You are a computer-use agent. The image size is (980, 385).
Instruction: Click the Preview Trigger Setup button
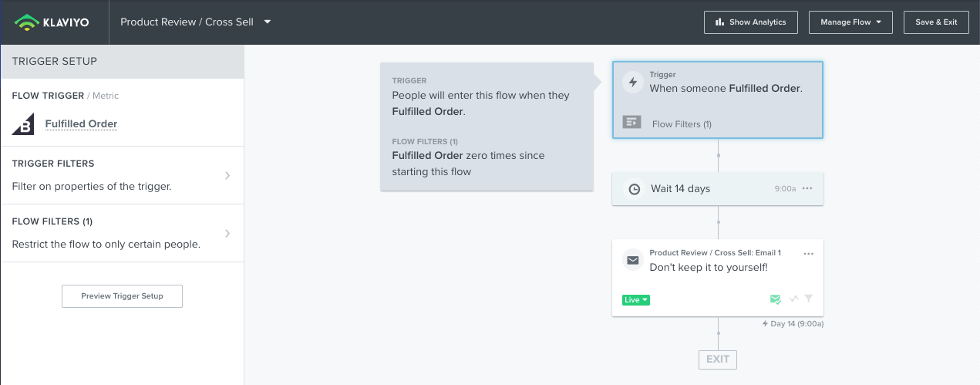[122, 296]
